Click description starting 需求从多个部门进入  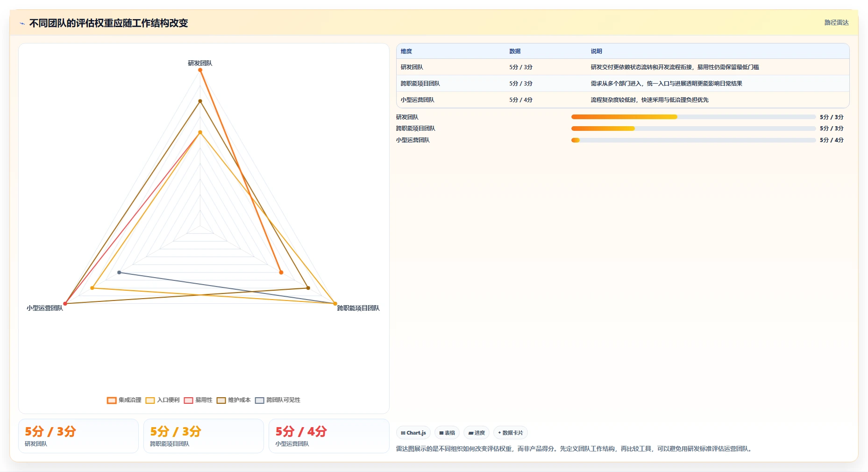pos(666,84)
